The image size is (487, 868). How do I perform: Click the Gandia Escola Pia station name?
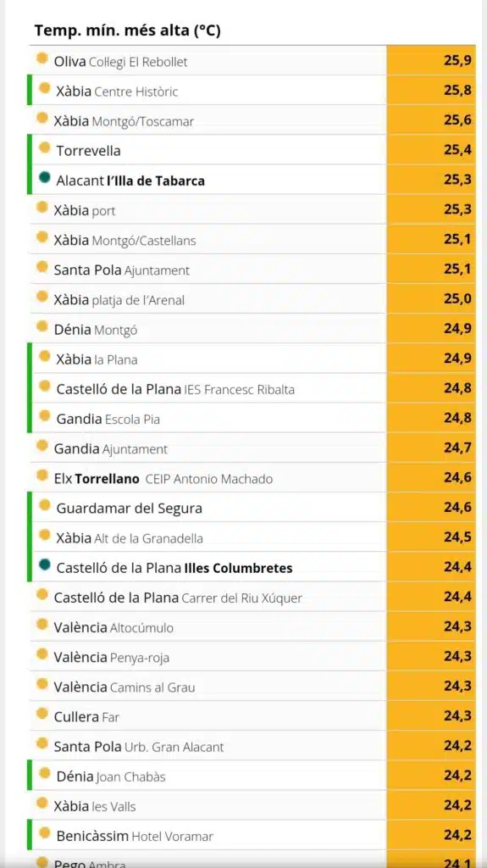point(108,419)
